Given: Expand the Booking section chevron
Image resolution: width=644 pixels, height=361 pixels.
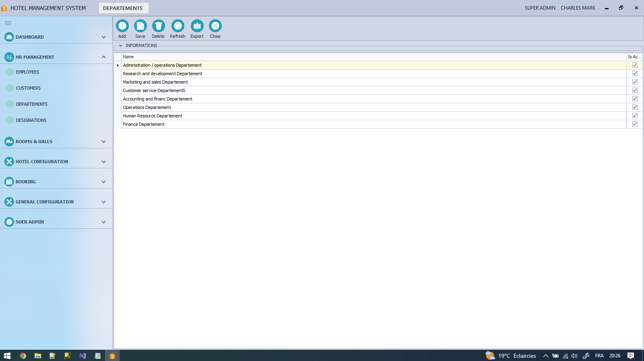Looking at the screenshot, I should (x=103, y=182).
